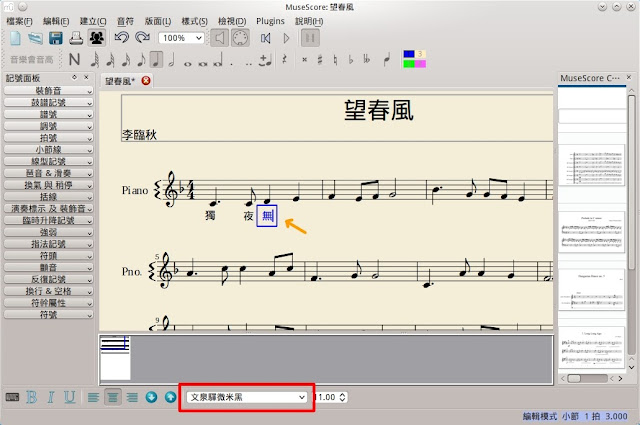The width and height of the screenshot is (640, 425).
Task: Open the 編輯(E) menu
Action: tap(56, 21)
